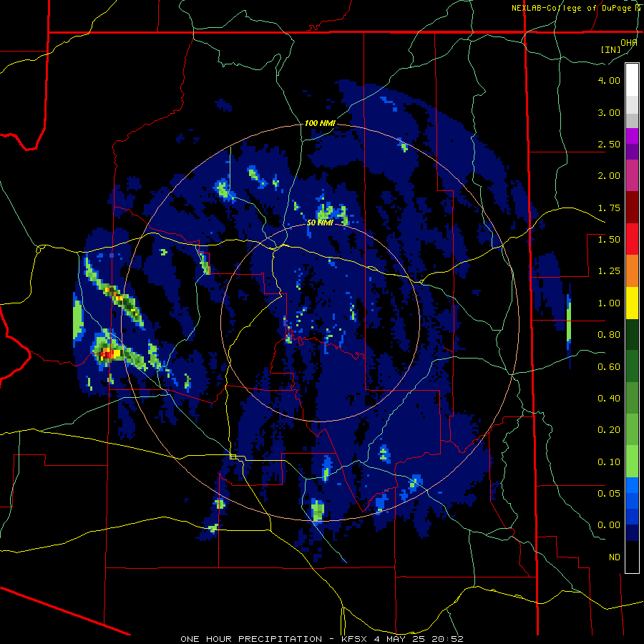Screen dimensions: 644x644
Task: Click the 1.25 legend value
Action: (609, 271)
